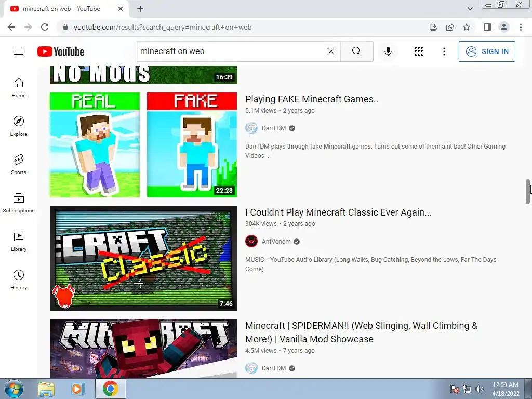This screenshot has height=399, width=532.
Task: Start voice search with the microphone
Action: pos(388,51)
